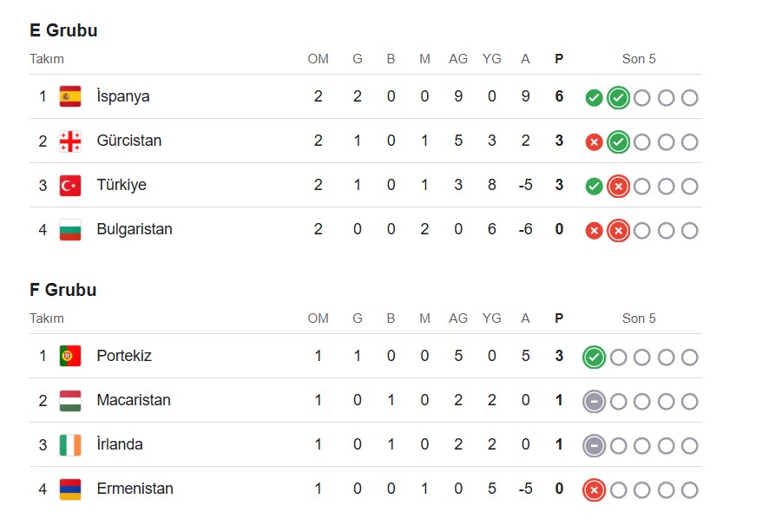Click the F Grubu heading
This screenshot has width=762, height=532.
tap(63, 290)
